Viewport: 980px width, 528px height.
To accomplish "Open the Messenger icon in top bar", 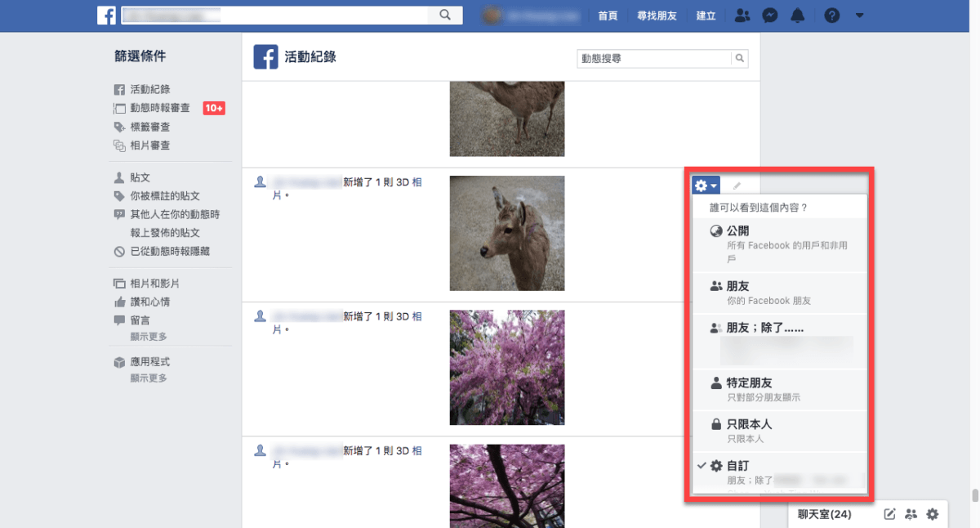I will [x=769, y=16].
